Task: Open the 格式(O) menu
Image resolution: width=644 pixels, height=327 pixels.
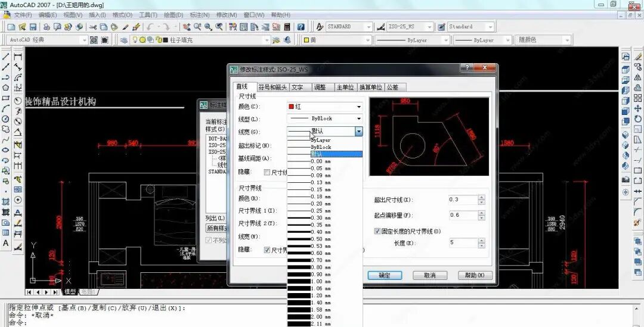Action: [122, 15]
